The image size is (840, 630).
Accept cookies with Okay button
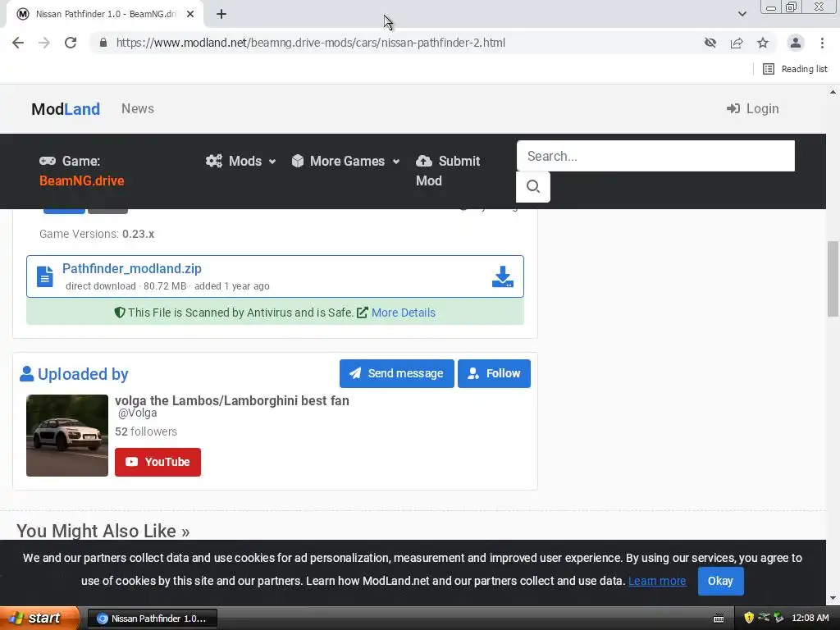(720, 581)
